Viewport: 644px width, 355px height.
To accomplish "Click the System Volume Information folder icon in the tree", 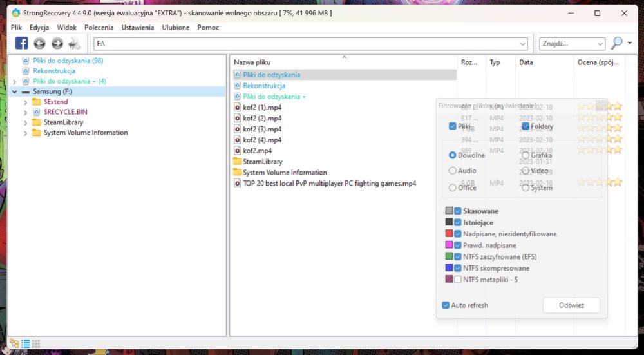I will (37, 132).
